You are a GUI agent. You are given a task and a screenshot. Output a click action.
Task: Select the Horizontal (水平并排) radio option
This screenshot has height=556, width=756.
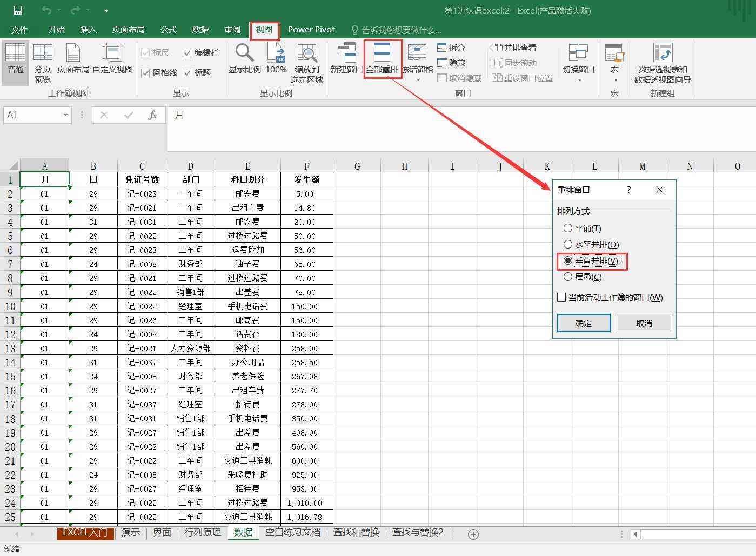tap(568, 244)
